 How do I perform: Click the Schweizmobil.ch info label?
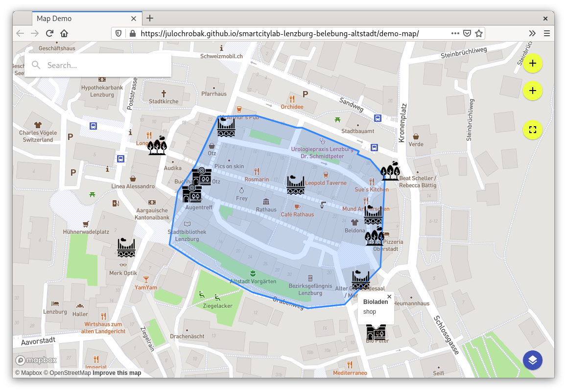tap(221, 56)
